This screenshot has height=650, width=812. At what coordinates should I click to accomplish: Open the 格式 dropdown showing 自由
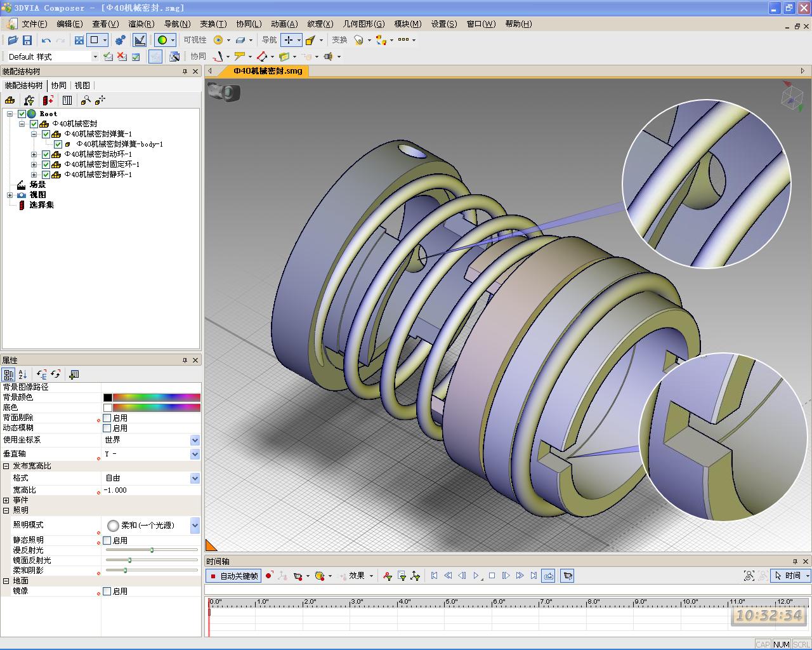click(195, 478)
